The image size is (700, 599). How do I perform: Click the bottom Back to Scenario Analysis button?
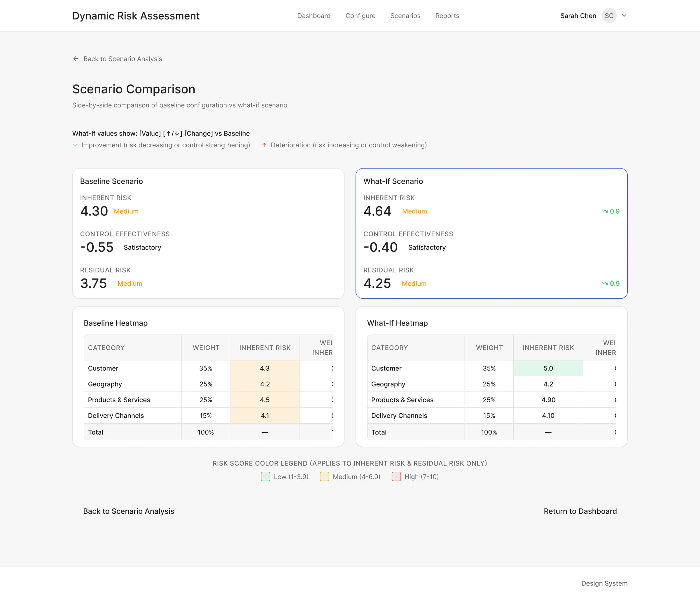coord(128,511)
